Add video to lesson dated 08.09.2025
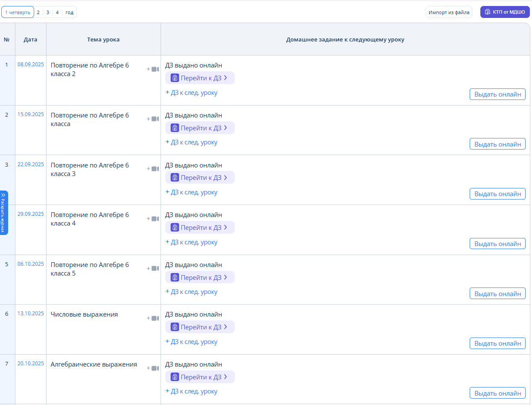Screen dimensions: 532x405 [153, 69]
